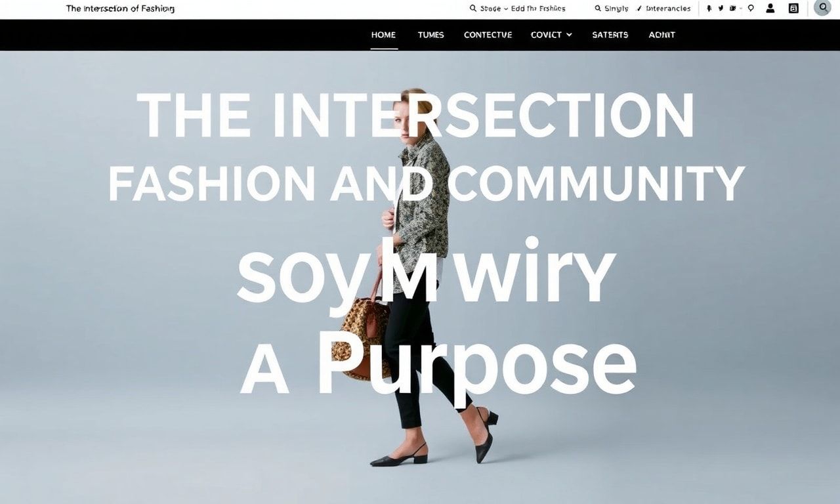
Task: Select the TUMES menu item
Action: click(430, 35)
